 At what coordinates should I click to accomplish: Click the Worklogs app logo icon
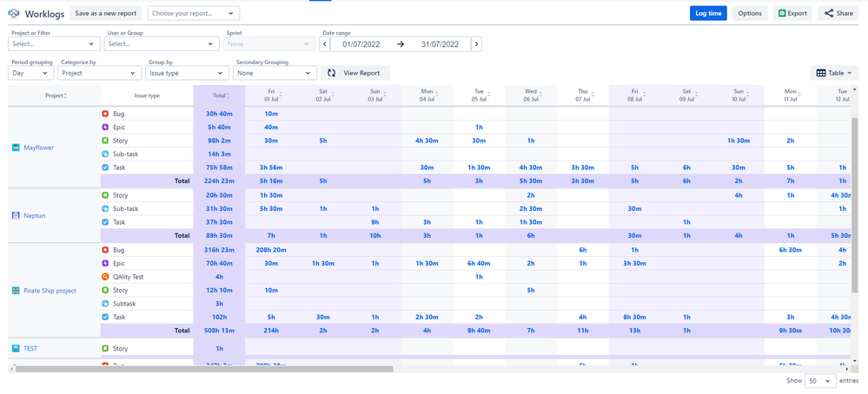13,14
